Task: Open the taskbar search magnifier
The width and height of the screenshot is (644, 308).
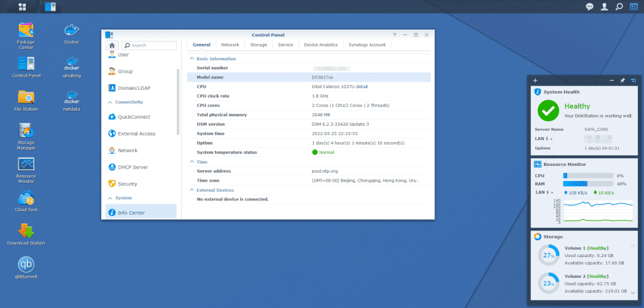Action: tap(619, 6)
